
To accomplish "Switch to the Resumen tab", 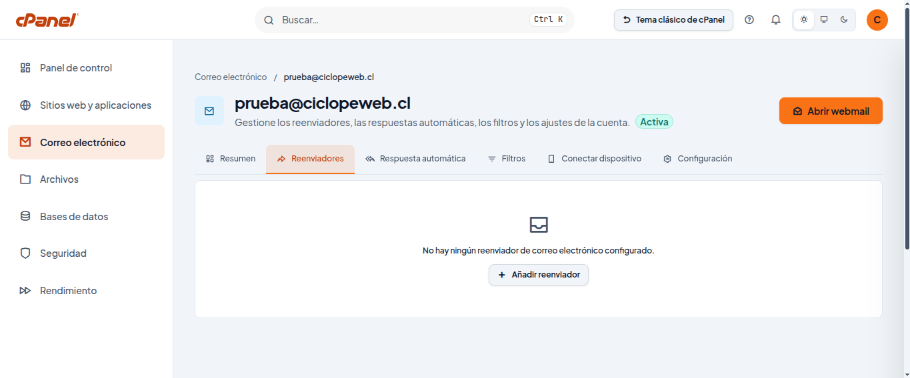I will (230, 159).
